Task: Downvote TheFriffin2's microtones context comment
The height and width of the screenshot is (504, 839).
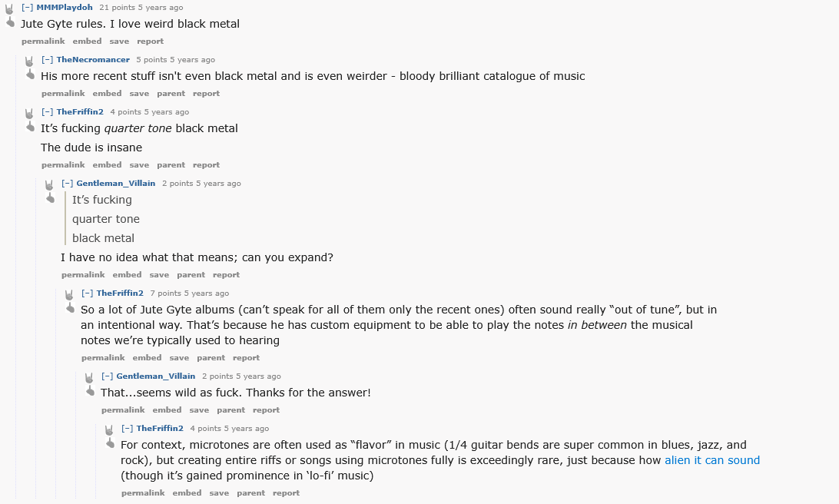Action: (110, 443)
